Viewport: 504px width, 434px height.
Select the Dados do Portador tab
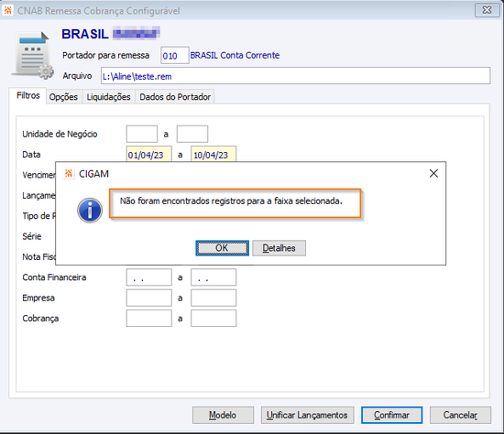click(175, 97)
